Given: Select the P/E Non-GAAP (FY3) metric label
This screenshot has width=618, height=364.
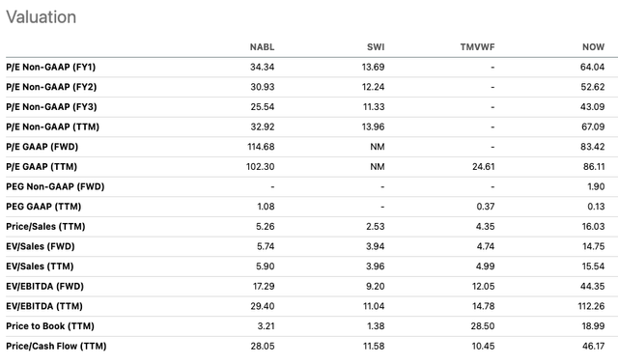Looking at the screenshot, I should (51, 107).
